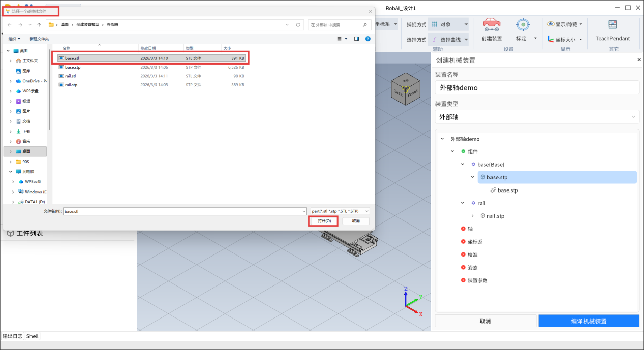Click the 坐标大小 axis icon
This screenshot has width=644, height=350.
click(x=550, y=39)
